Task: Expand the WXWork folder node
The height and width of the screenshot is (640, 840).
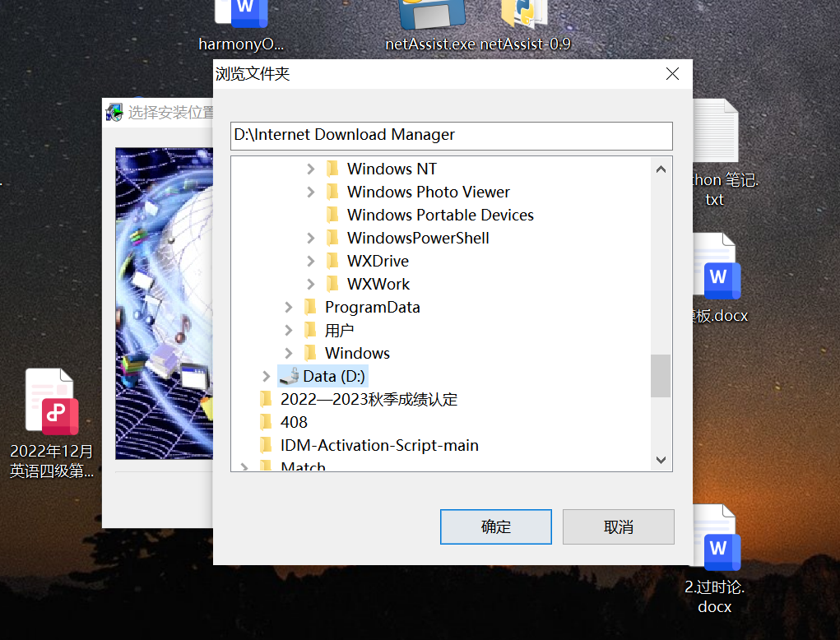Action: point(311,285)
